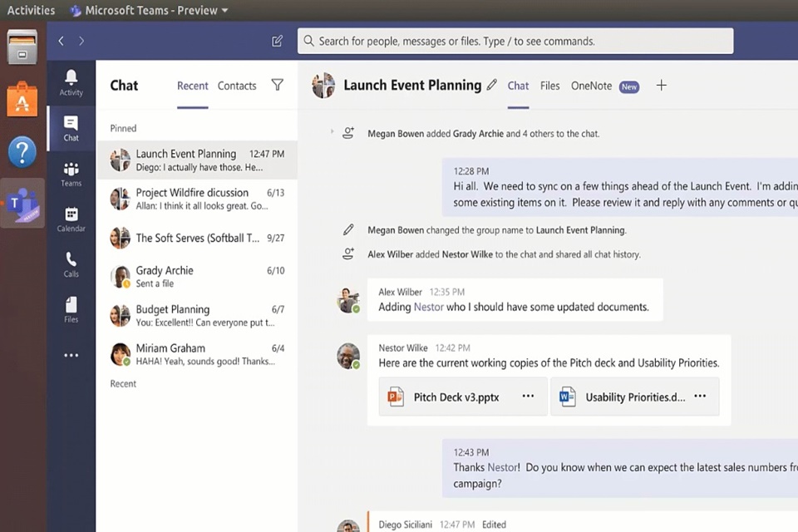Open the chat list filter funnel
Image resolution: width=798 pixels, height=532 pixels.
pyautogui.click(x=278, y=85)
